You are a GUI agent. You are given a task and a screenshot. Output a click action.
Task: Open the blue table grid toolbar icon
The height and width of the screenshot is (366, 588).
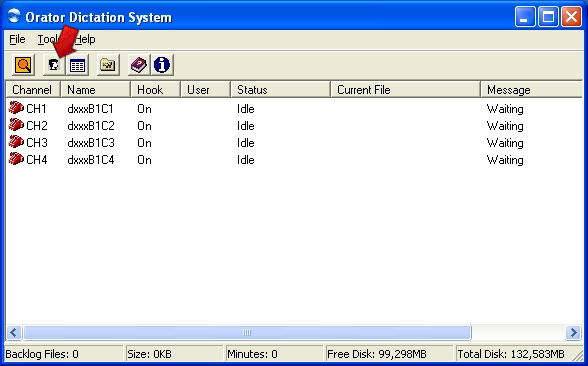77,65
